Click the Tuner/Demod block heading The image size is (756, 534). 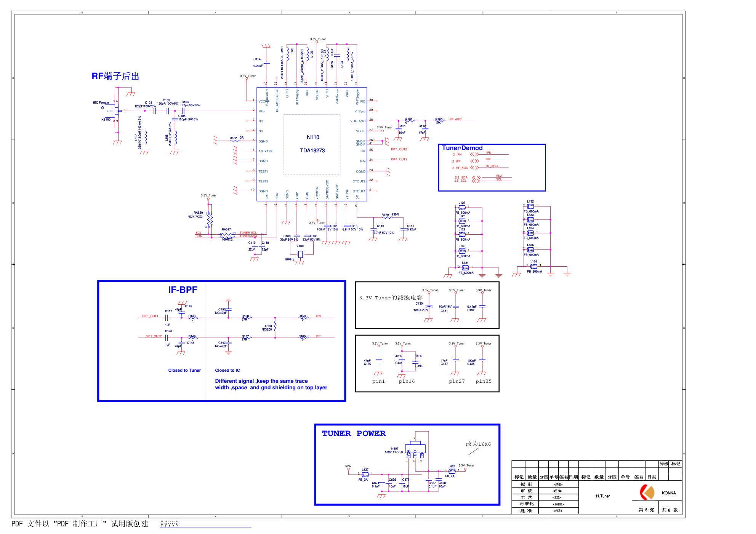click(462, 148)
